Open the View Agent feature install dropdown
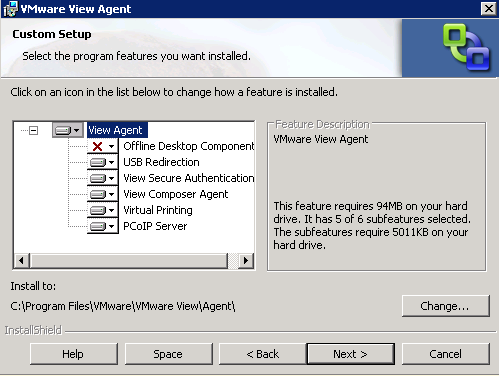The image size is (499, 376). [68, 130]
